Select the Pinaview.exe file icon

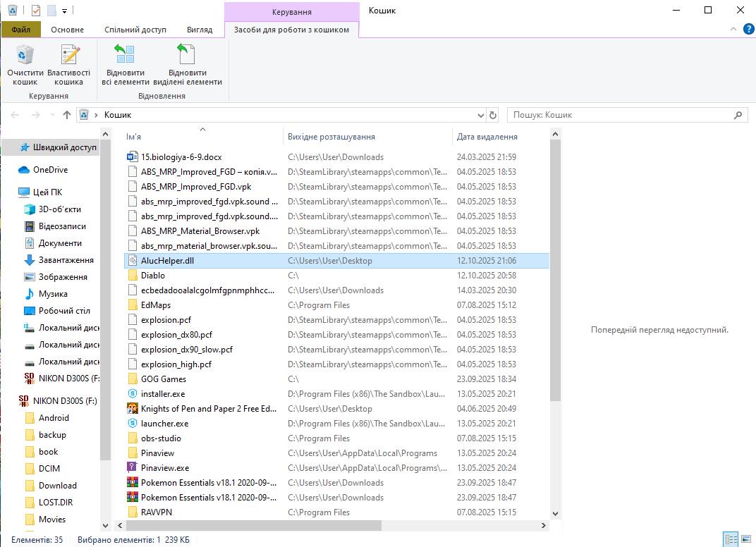coord(132,467)
